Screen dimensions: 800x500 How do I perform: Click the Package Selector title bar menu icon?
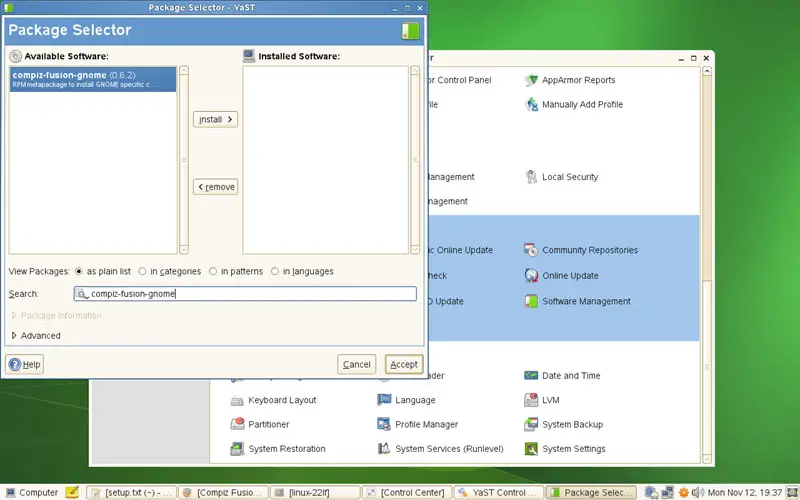9,8
